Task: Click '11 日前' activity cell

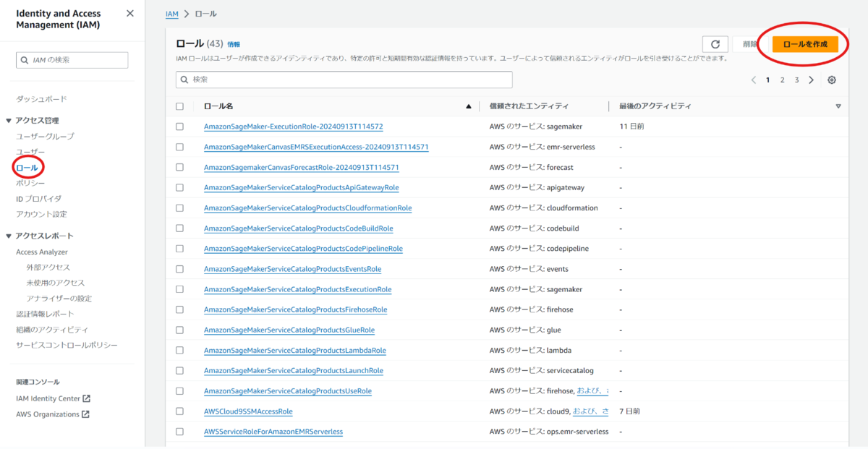Action: point(631,127)
